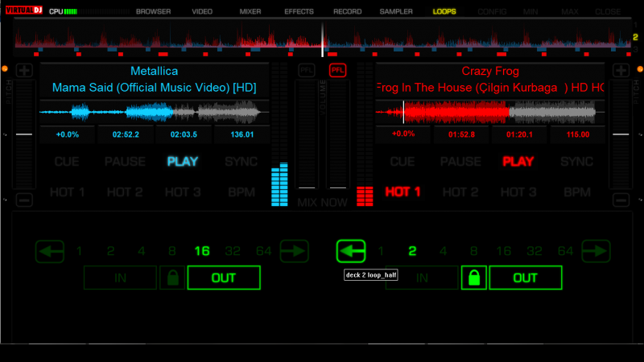644x362 pixels.
Task: Open the VIDEO tab
Action: 202,11
